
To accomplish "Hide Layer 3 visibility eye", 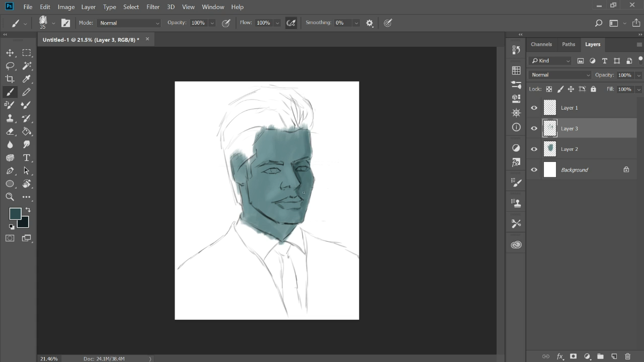I will click(x=534, y=128).
